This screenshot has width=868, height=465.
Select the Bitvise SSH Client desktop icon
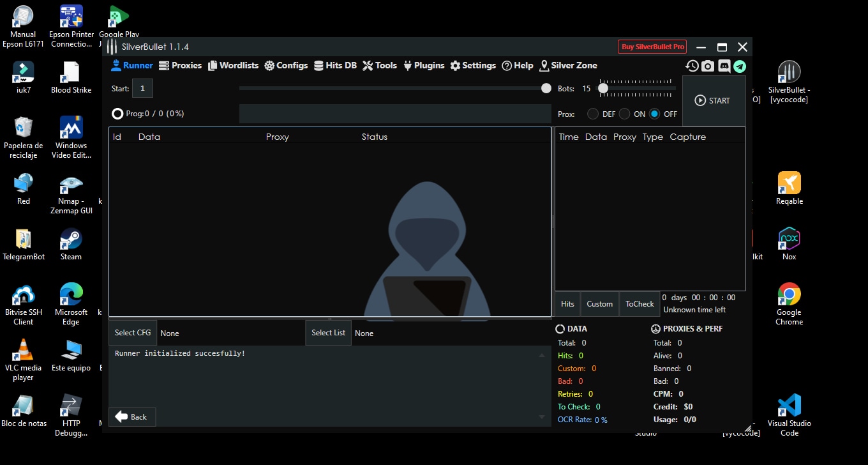pyautogui.click(x=24, y=304)
